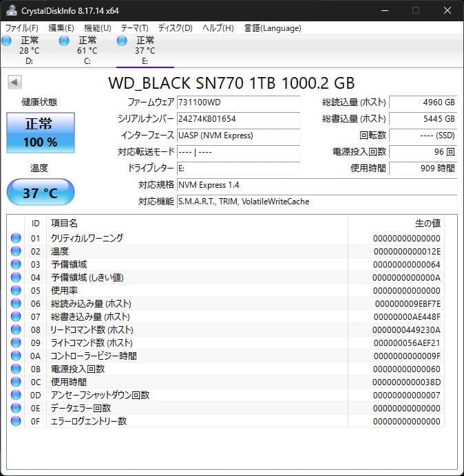
Task: Click raw value 000000449230A
Action: (407, 330)
